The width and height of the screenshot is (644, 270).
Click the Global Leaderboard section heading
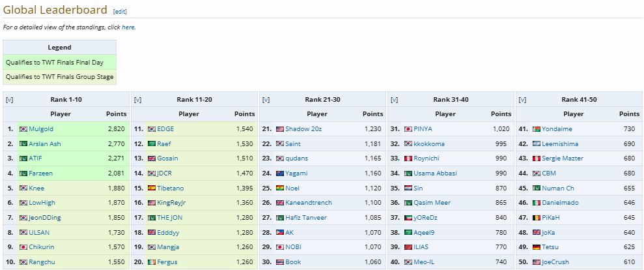click(x=55, y=10)
